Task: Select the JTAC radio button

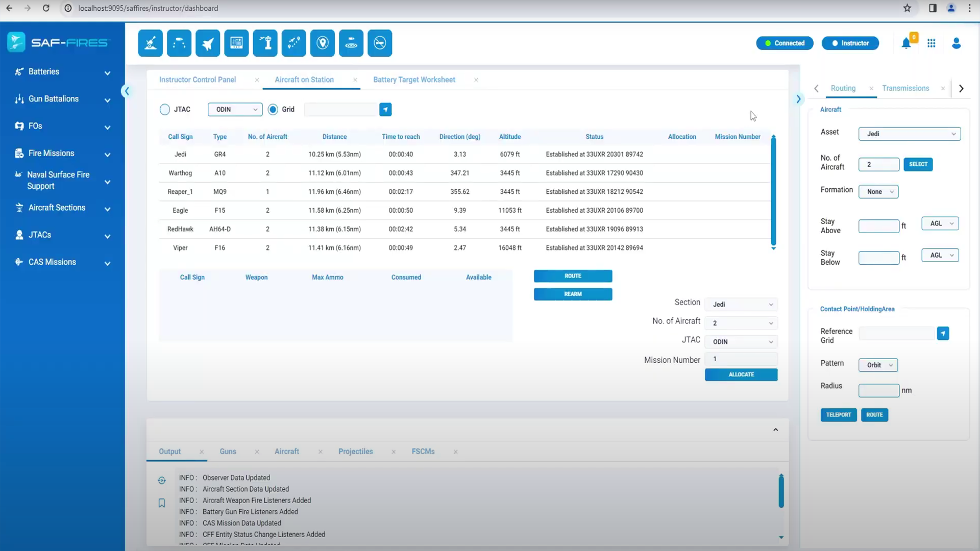Action: pyautogui.click(x=165, y=110)
